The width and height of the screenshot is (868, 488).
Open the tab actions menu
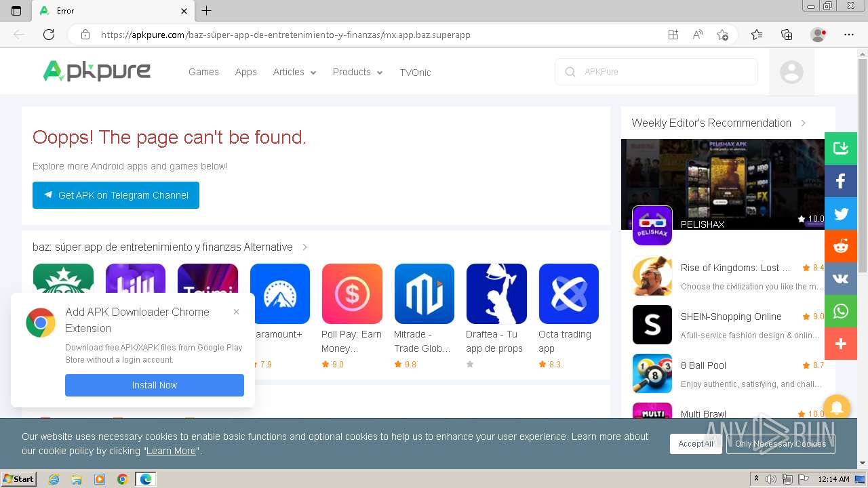click(16, 11)
